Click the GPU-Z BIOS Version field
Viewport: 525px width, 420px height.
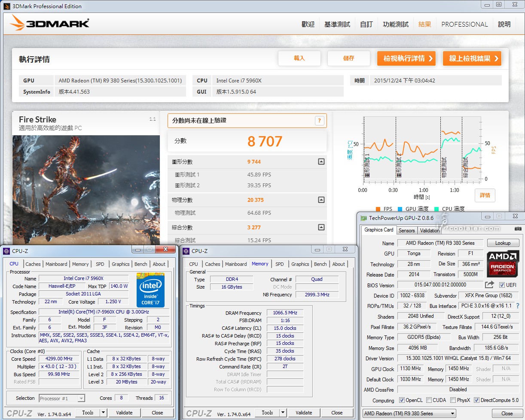point(440,285)
